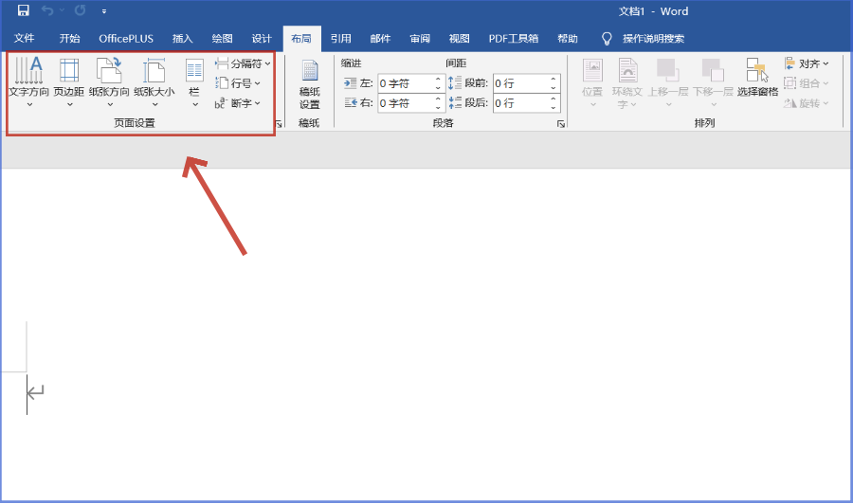
Task: Switch to the 帮助 tab
Action: pyautogui.click(x=568, y=39)
